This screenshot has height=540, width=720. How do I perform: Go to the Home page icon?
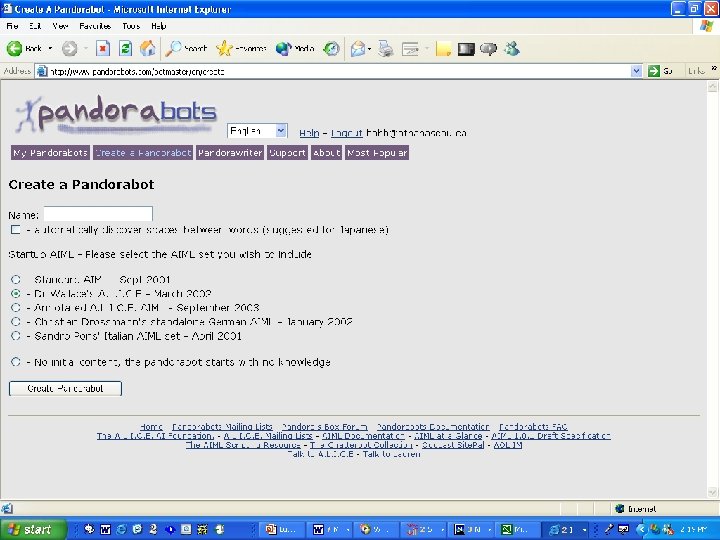pyautogui.click(x=147, y=48)
